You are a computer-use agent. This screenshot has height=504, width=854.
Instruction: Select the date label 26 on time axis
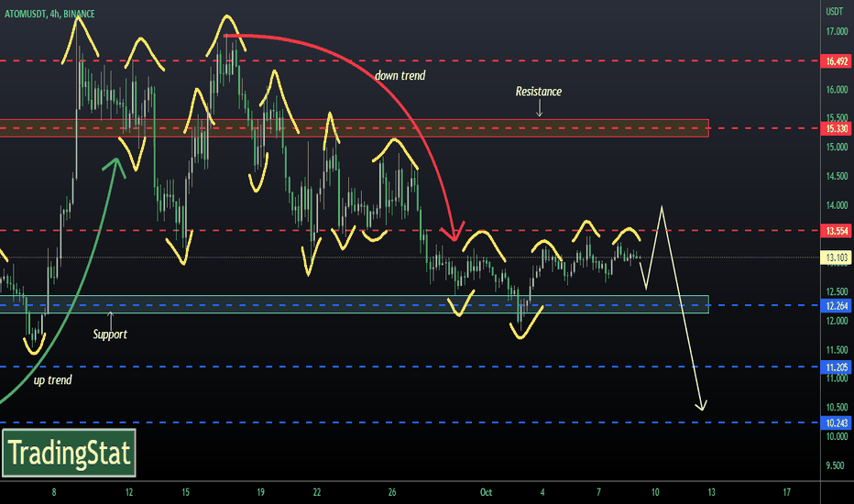[x=392, y=493]
